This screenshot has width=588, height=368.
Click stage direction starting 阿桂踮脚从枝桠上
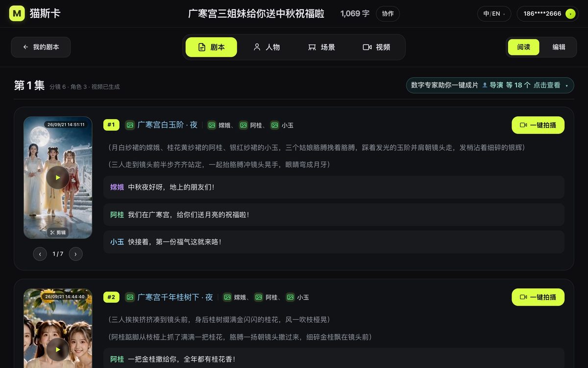[240, 337]
